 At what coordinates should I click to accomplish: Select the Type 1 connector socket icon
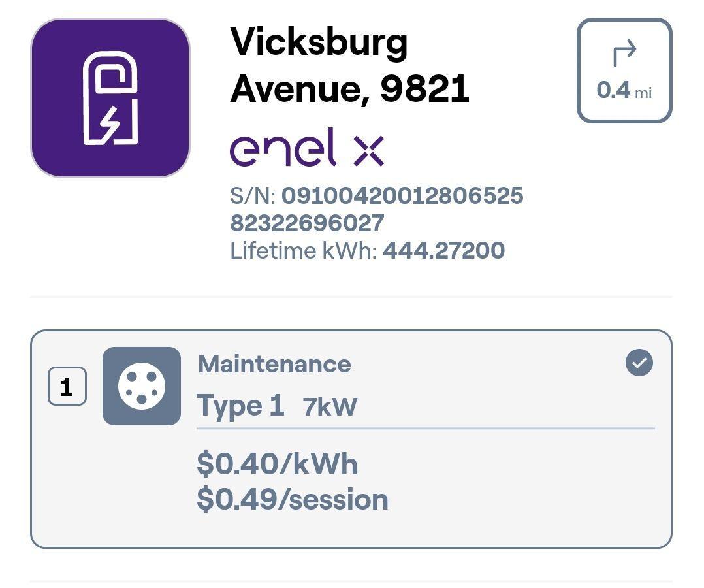(x=141, y=385)
